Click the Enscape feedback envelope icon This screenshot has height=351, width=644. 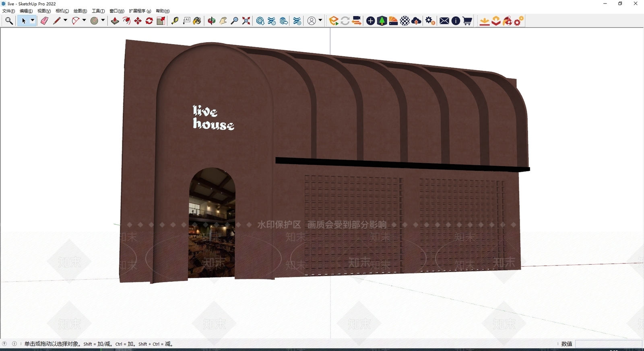pyautogui.click(x=444, y=21)
